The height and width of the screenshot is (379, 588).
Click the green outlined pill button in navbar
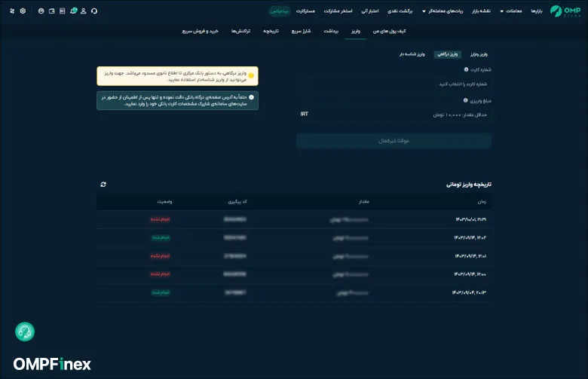click(280, 11)
